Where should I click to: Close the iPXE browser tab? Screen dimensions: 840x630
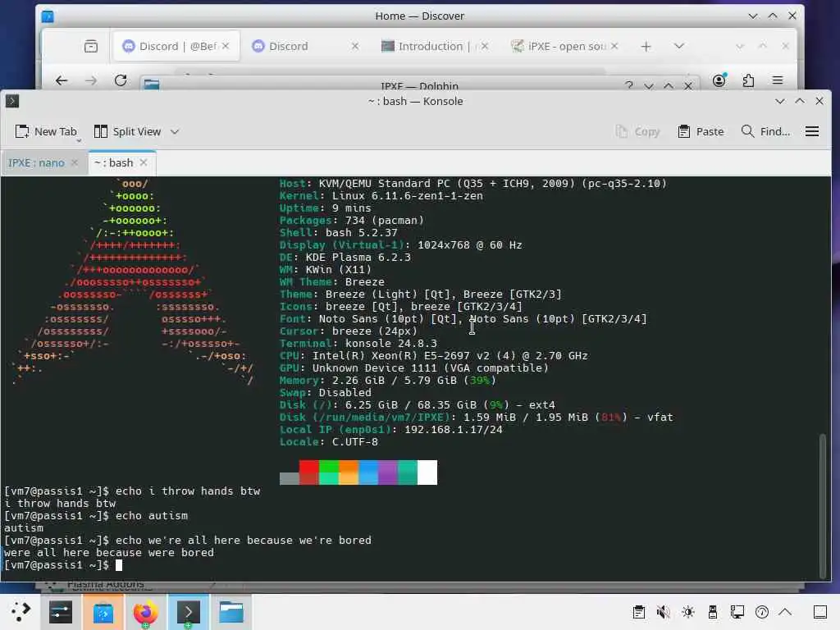pos(614,47)
